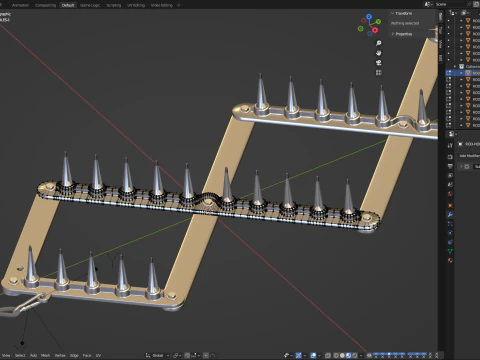This screenshot has width=480, height=360.
Task: Open the Physics properties tab icon
Action: coord(450,233)
